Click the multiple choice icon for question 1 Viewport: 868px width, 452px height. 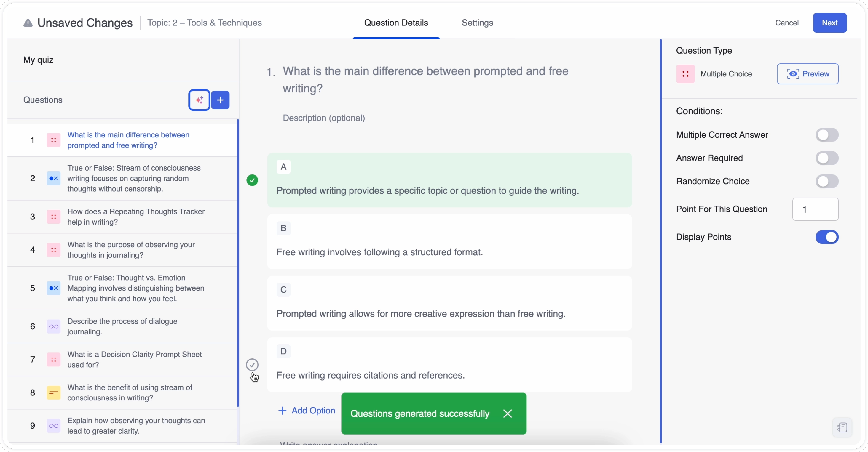tap(54, 140)
